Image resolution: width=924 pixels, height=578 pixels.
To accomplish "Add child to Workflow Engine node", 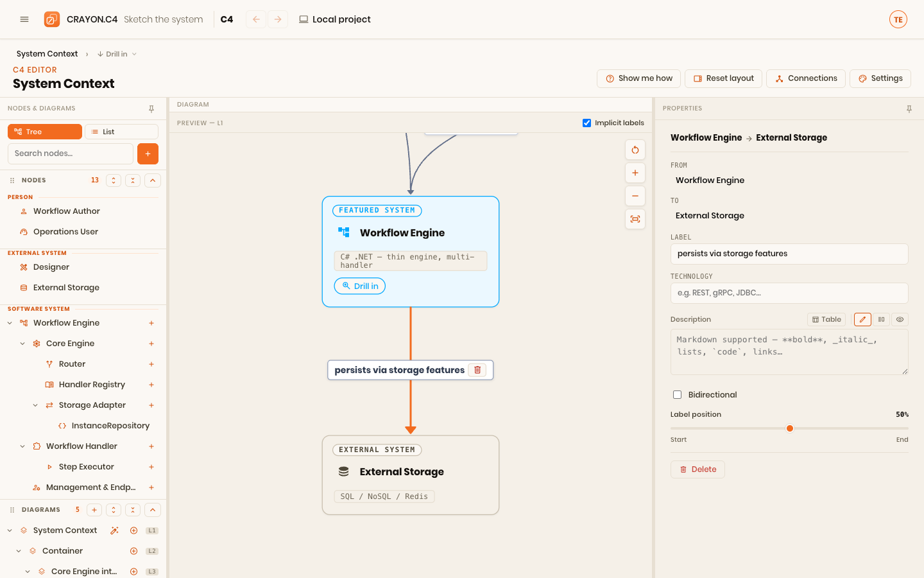I will click(x=151, y=323).
